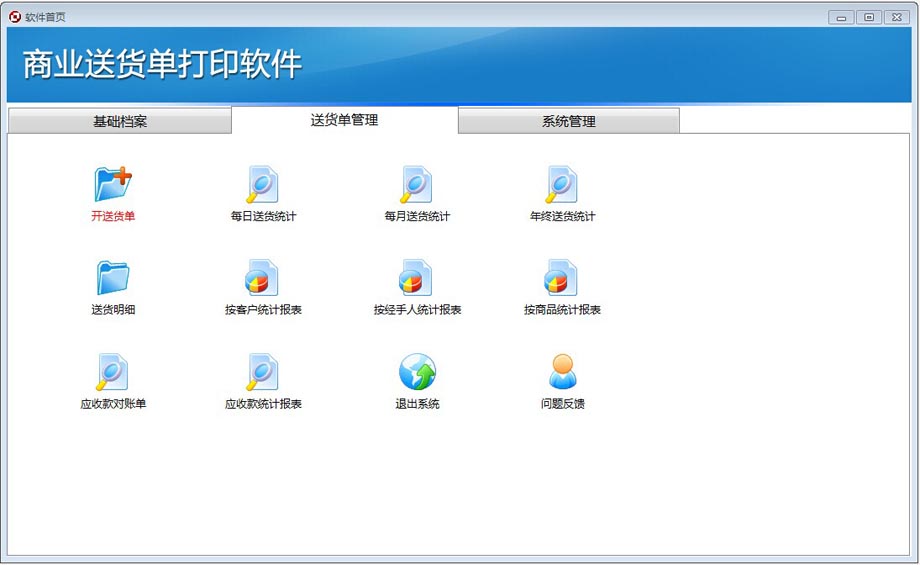Open 每月送货统计 magnifier icon

click(x=417, y=184)
